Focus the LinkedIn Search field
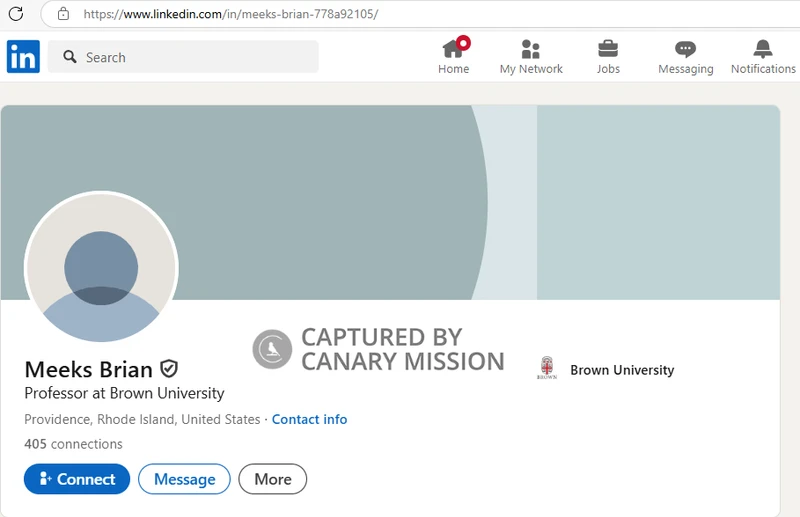Viewport: 800px width, 517px height. tap(183, 57)
